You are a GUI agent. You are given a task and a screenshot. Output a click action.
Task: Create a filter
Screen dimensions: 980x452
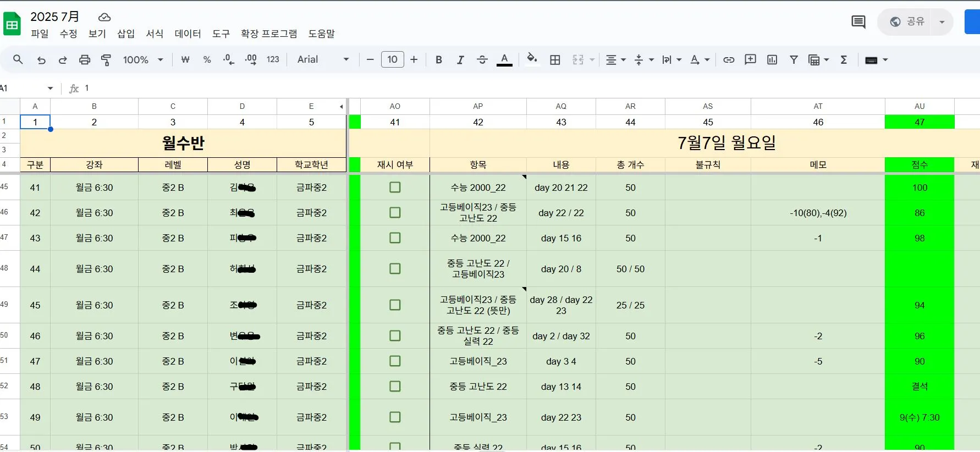point(794,59)
